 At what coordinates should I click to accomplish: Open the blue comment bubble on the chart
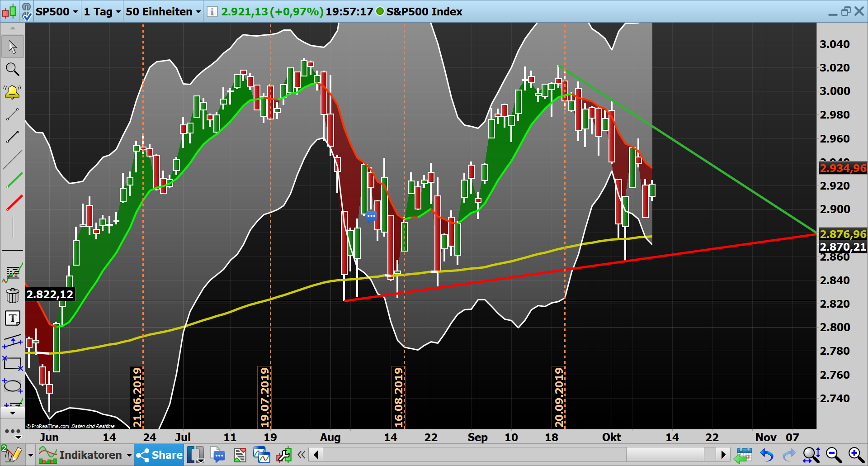[x=371, y=217]
